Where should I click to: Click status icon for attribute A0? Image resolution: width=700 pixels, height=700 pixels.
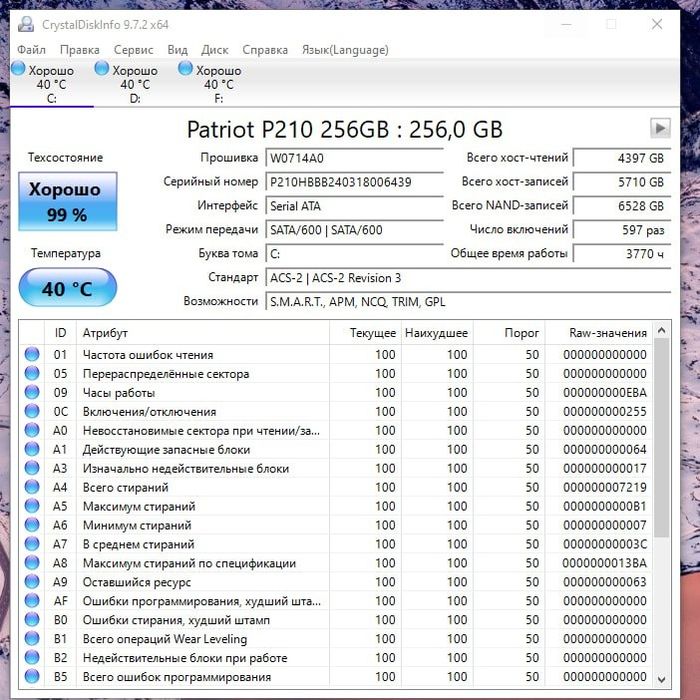pos(32,430)
